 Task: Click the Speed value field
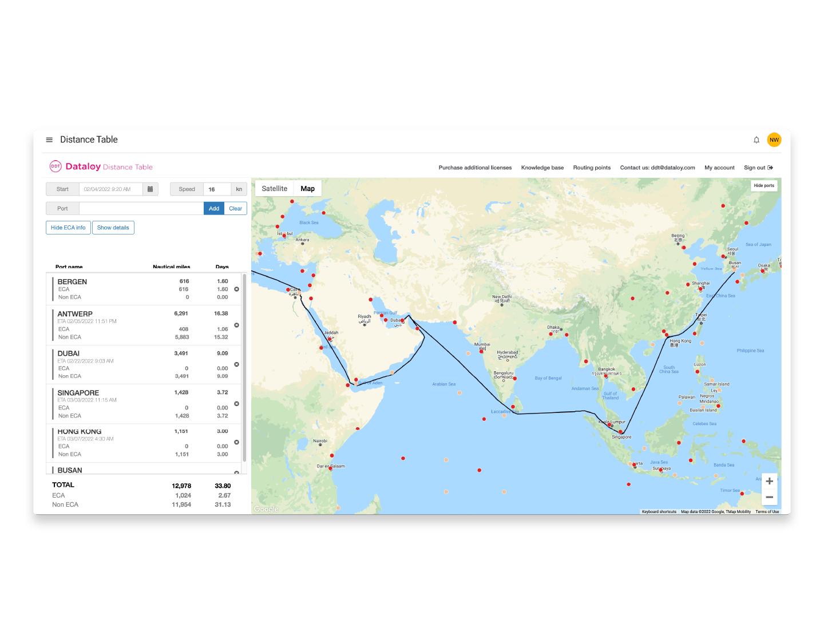click(217, 189)
